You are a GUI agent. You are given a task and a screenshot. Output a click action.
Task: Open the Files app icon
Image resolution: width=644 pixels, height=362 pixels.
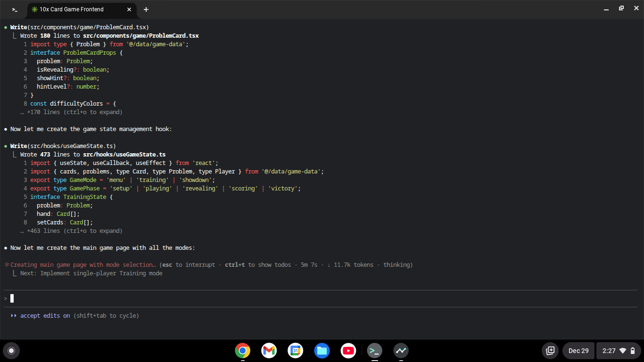pos(322,351)
